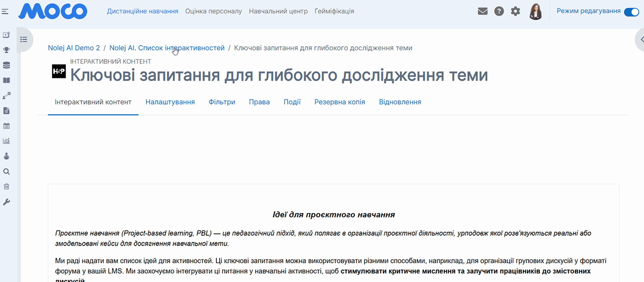This screenshot has width=644, height=282.
Task: Click the search magnifier icon in the sidebar
Action: (x=6, y=171)
